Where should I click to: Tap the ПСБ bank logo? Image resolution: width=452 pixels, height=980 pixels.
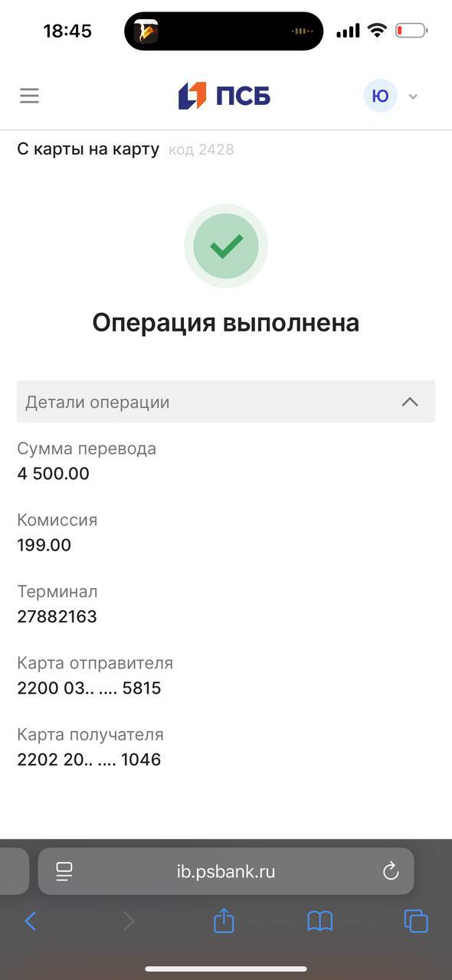(x=224, y=96)
